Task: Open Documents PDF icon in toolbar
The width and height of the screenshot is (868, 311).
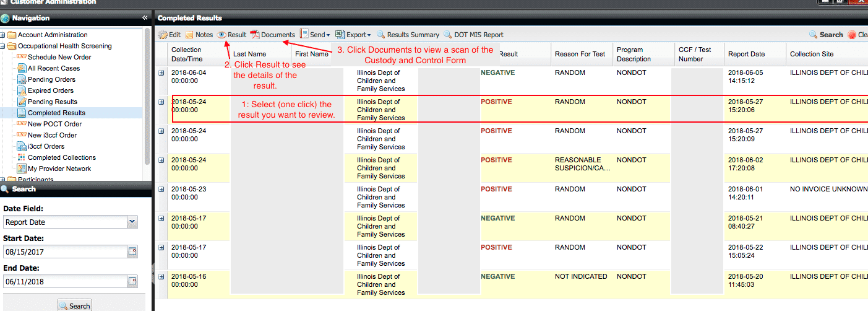Action: pyautogui.click(x=254, y=35)
